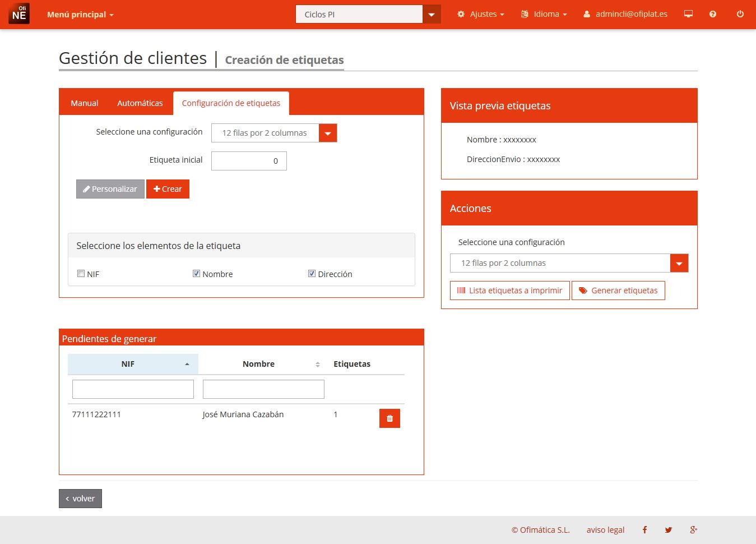Expand the Ciclos PI dropdown arrow
Image resolution: width=756 pixels, height=544 pixels.
(x=432, y=15)
